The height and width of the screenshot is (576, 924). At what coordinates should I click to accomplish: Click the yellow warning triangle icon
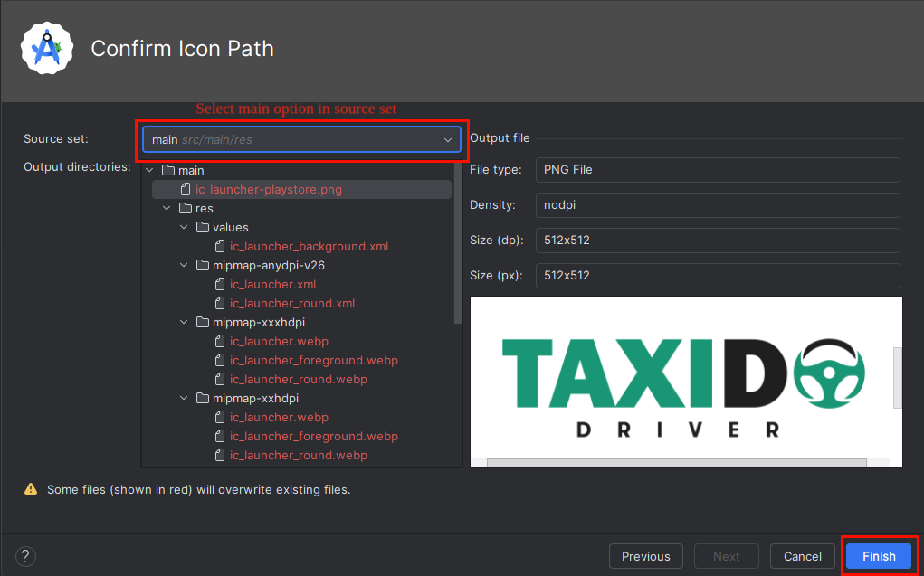[31, 489]
